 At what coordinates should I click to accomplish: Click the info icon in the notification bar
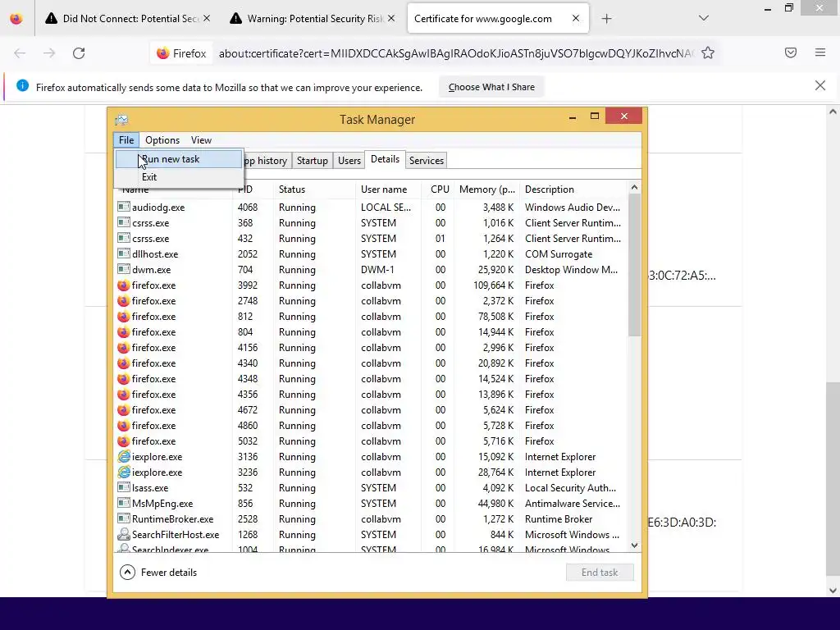coord(22,85)
